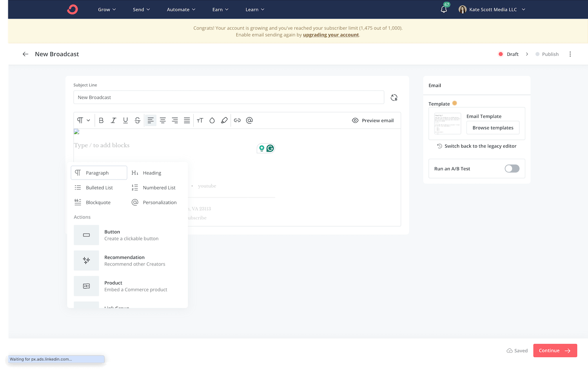Viewport: 588px width, 372px height.
Task: Enable the Run an A/B Test toggle
Action: (x=512, y=168)
